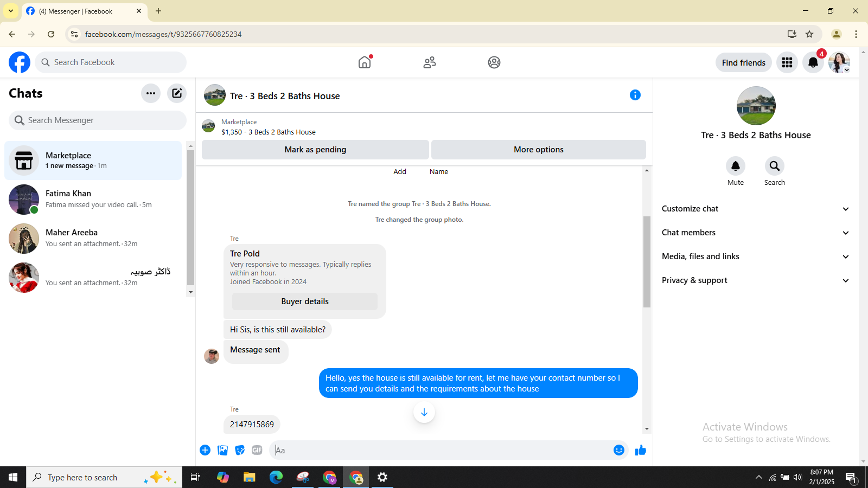
Task: Open Chats options three-dots button
Action: pos(151,93)
